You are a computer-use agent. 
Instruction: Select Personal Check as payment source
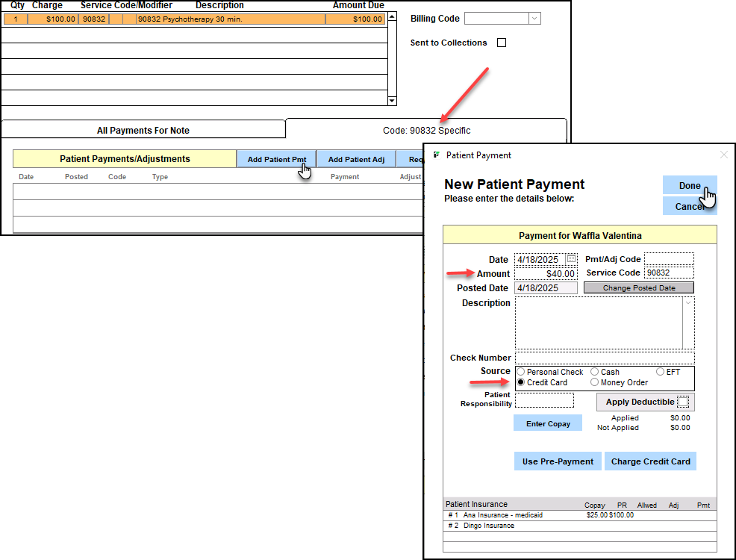[x=521, y=372]
